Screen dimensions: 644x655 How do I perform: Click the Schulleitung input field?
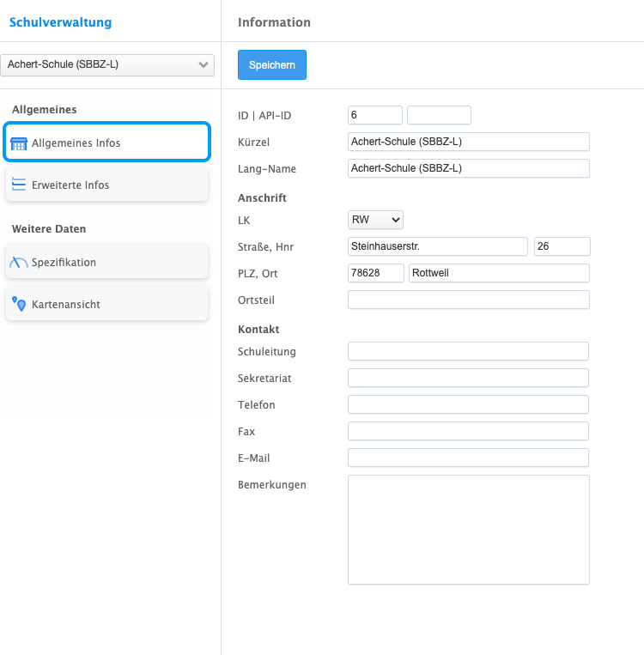coord(468,351)
